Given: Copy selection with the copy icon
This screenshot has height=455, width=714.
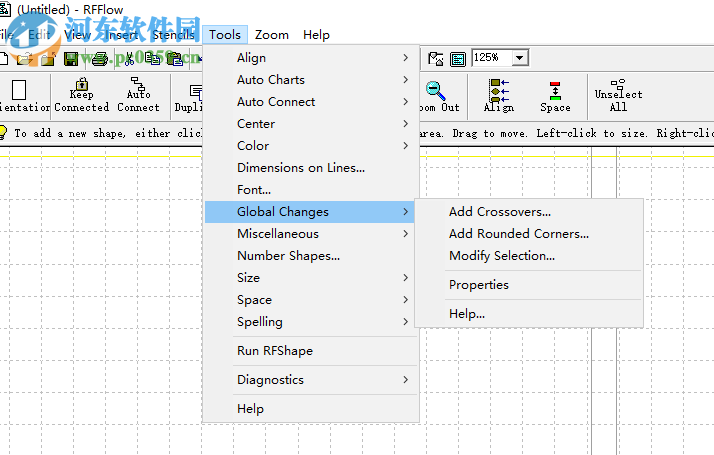Looking at the screenshot, I should [x=153, y=59].
